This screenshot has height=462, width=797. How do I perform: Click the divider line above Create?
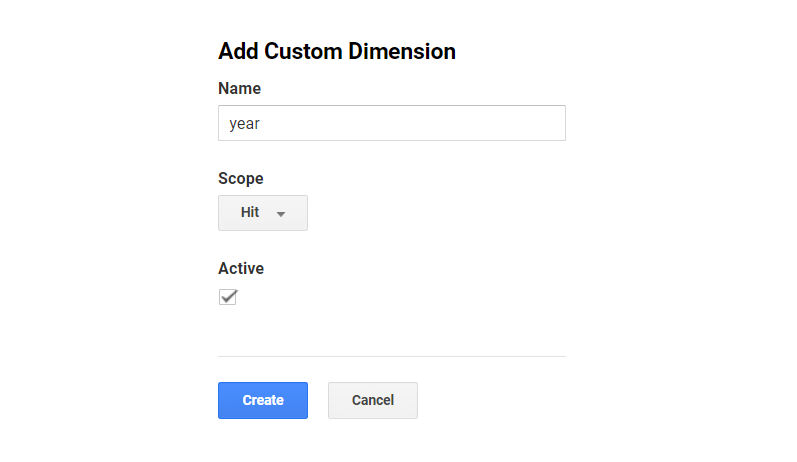[x=391, y=356]
